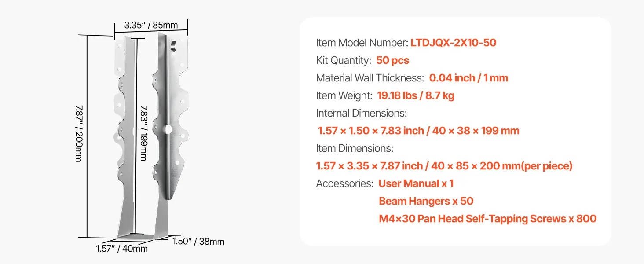Click the "Accessories:" label
644x264 pixels.
pos(344,183)
